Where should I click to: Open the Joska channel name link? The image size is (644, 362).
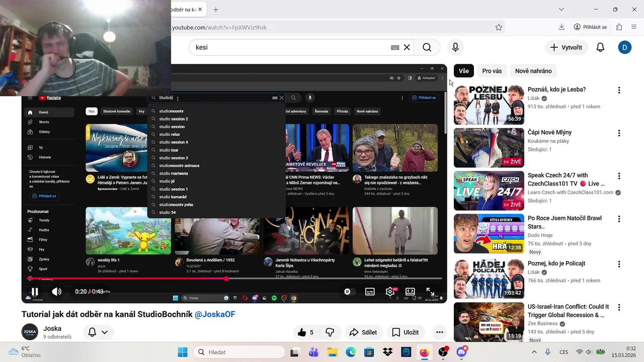pos(52,329)
